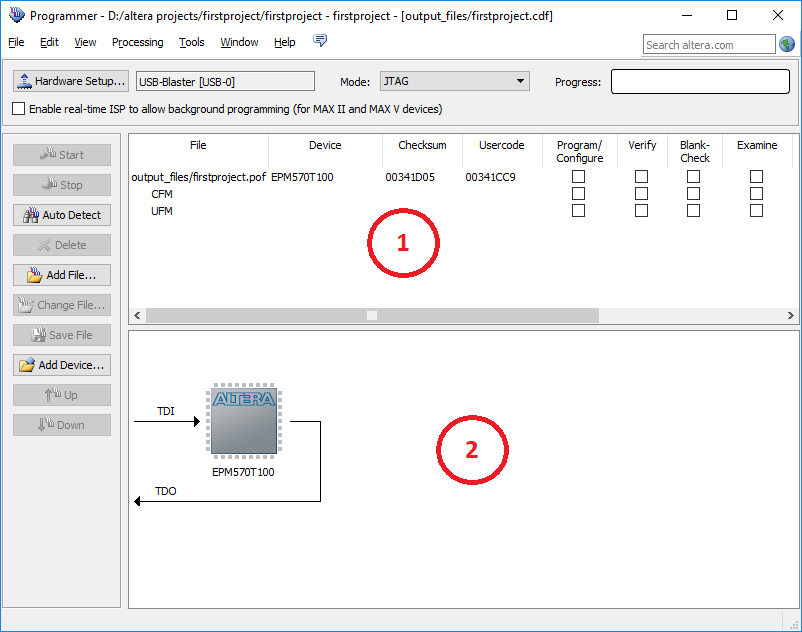Click the Program/Configure column header
The image size is (802, 632).
580,151
